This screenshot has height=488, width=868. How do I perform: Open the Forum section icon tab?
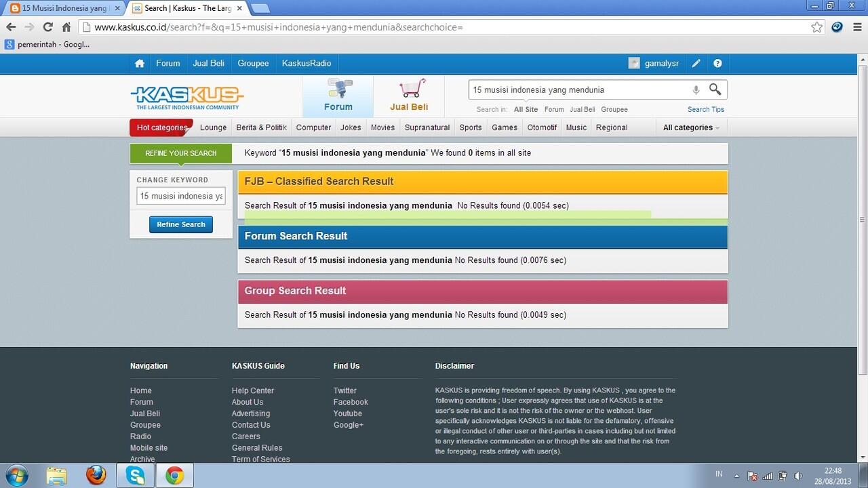click(x=338, y=96)
